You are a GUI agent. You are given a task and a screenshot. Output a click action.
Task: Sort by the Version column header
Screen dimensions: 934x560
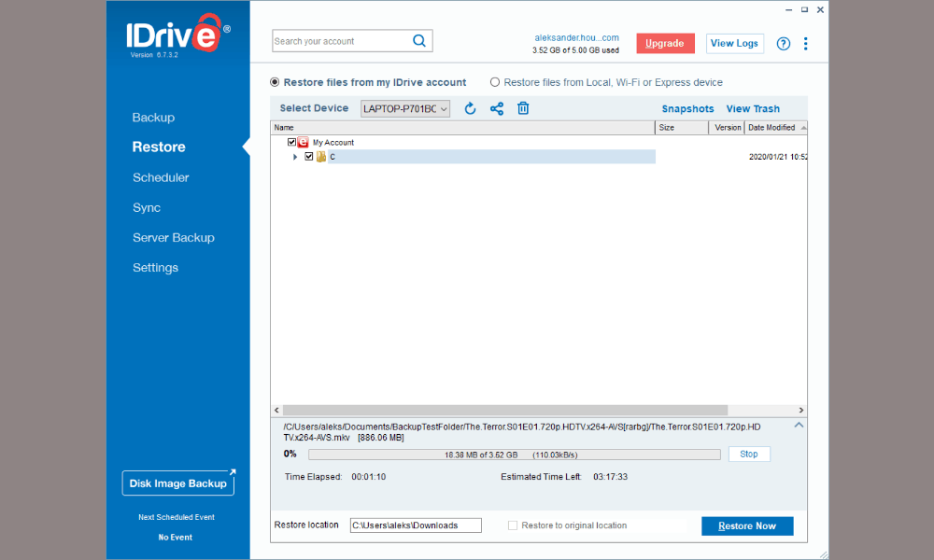727,127
